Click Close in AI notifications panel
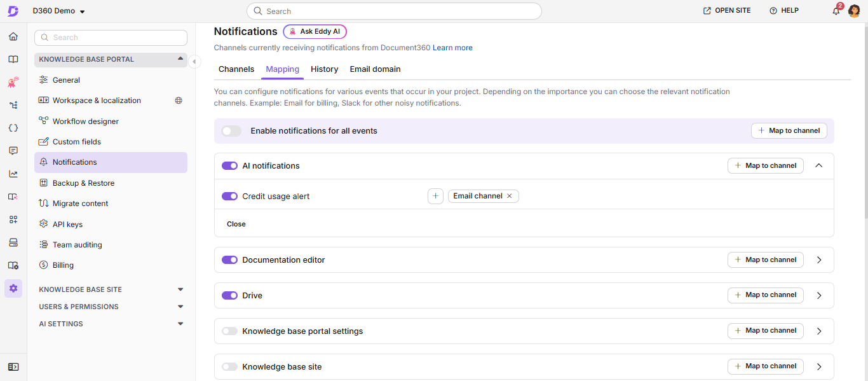This screenshot has height=381, width=868. tap(236, 224)
